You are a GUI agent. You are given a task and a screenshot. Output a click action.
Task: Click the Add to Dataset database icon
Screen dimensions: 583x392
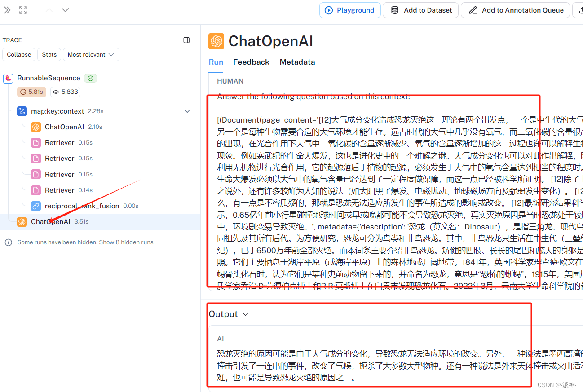(395, 10)
